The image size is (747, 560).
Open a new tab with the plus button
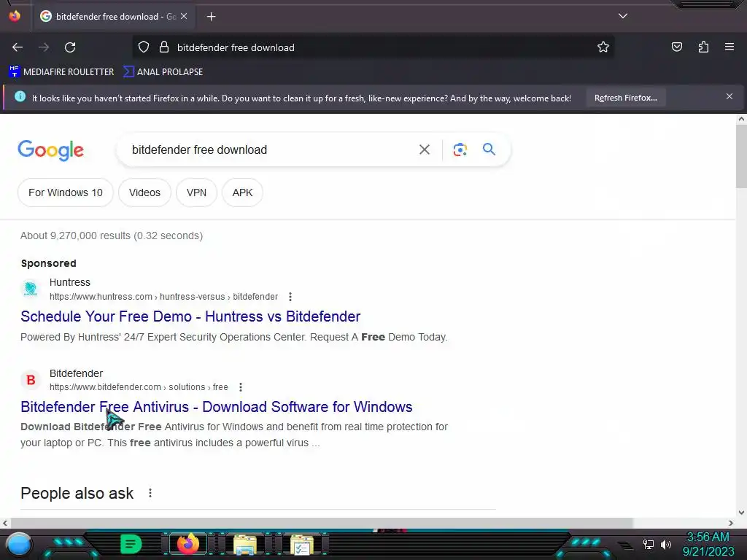click(x=211, y=17)
